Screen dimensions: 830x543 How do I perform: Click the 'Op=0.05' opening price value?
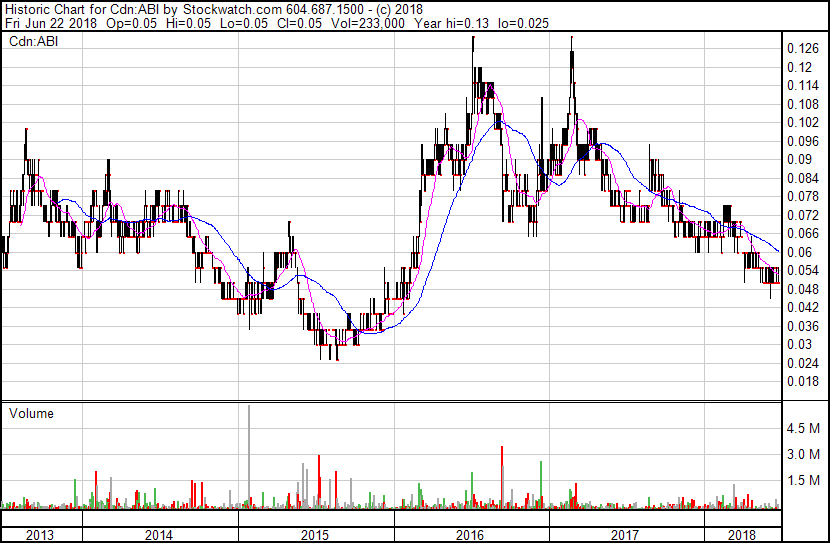131,23
